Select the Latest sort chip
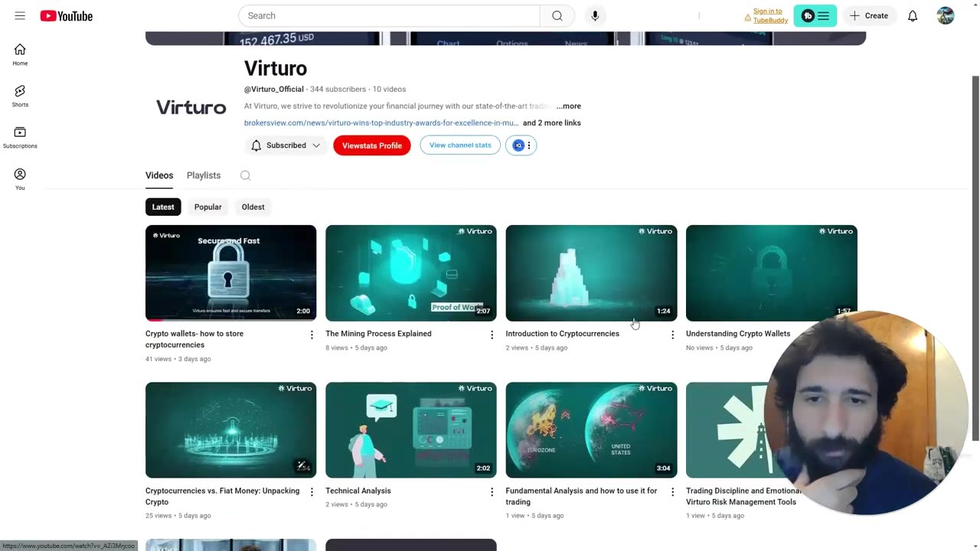 click(163, 207)
